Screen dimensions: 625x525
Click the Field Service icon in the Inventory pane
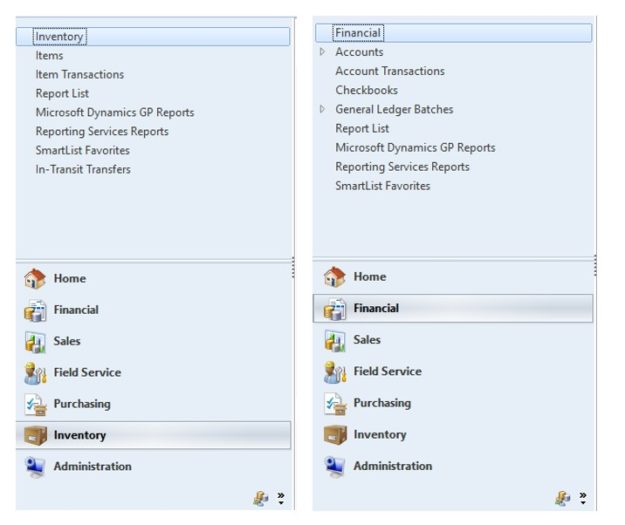click(x=35, y=373)
